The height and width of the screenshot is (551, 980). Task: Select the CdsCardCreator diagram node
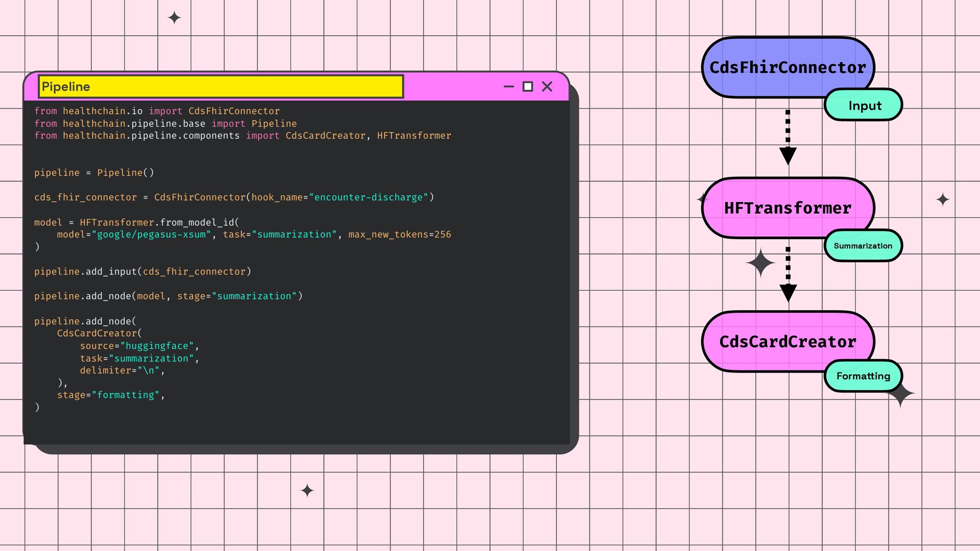(788, 342)
